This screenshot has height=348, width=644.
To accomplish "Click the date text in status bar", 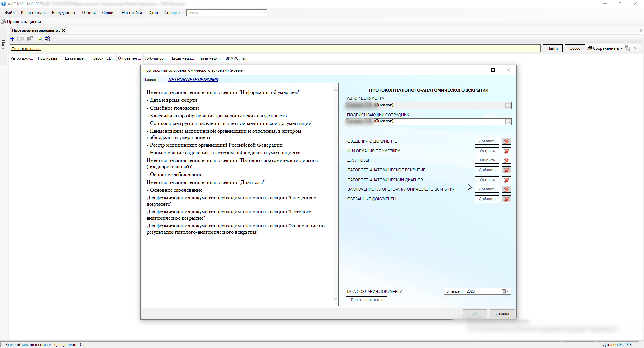I will (x=617, y=345).
